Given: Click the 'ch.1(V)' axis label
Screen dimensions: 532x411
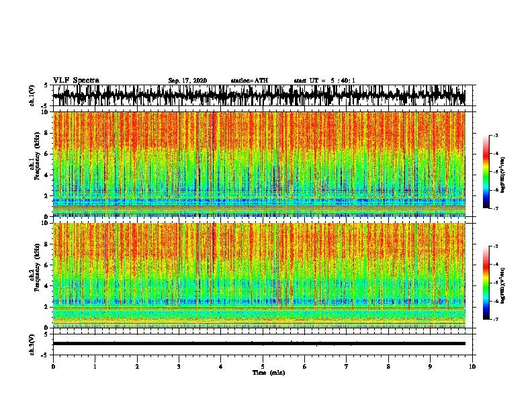Looking at the screenshot, I should click(32, 95).
